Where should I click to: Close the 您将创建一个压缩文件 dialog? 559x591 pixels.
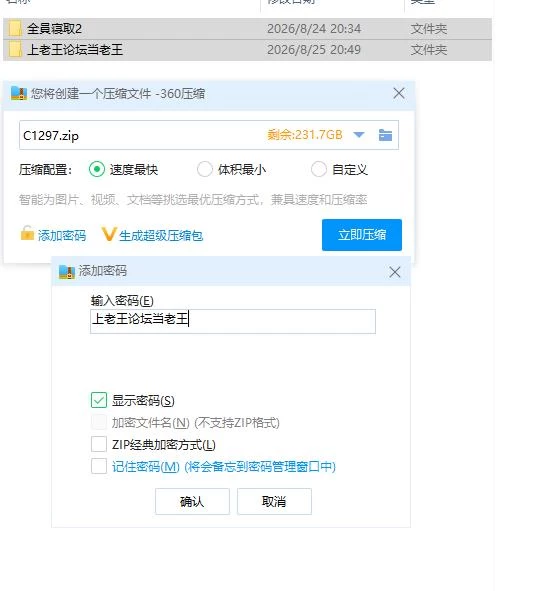click(399, 93)
